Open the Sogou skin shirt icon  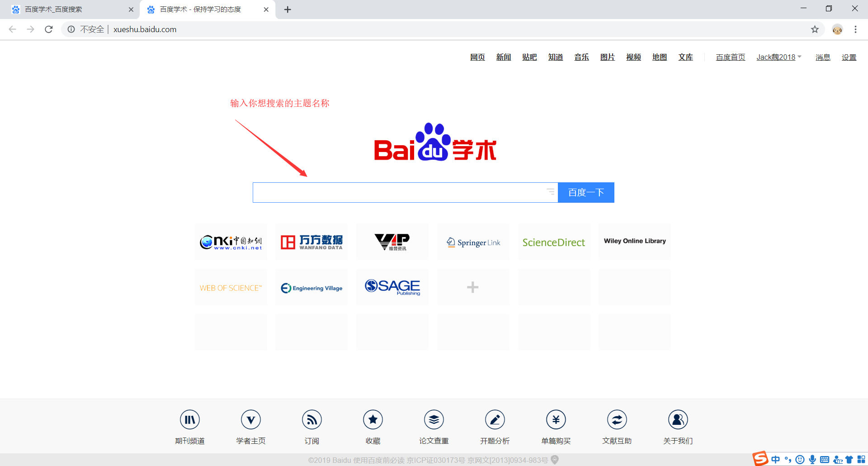point(849,460)
